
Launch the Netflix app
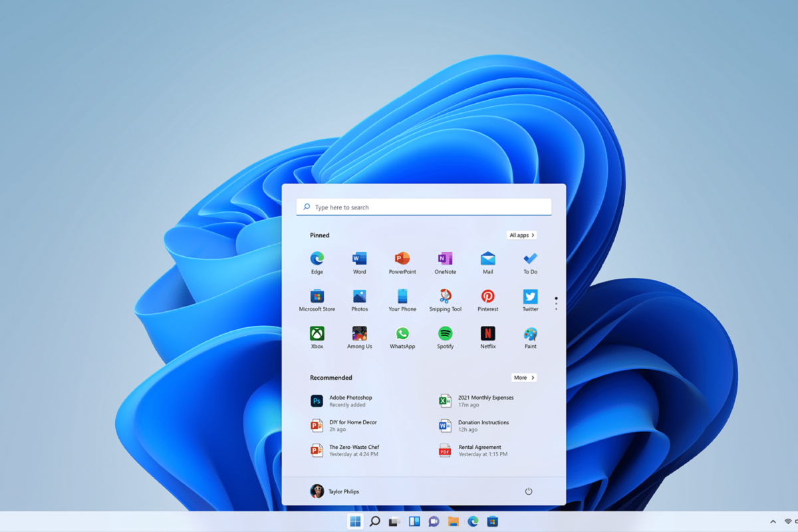coord(488,337)
